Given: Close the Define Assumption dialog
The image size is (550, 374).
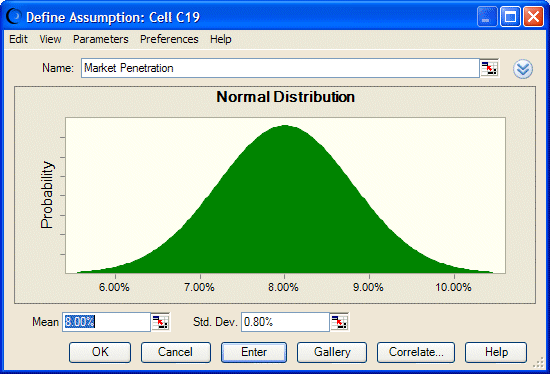Looking at the screenshot, I should [533, 16].
